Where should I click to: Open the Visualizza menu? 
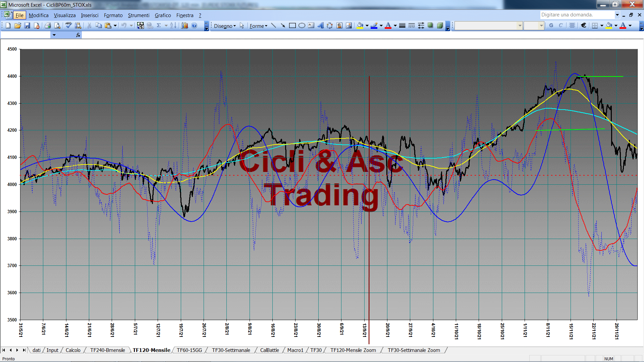pos(65,15)
